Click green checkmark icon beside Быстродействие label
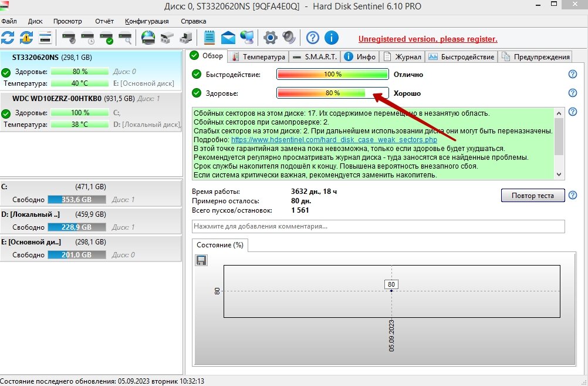The image size is (588, 386). pos(197,74)
